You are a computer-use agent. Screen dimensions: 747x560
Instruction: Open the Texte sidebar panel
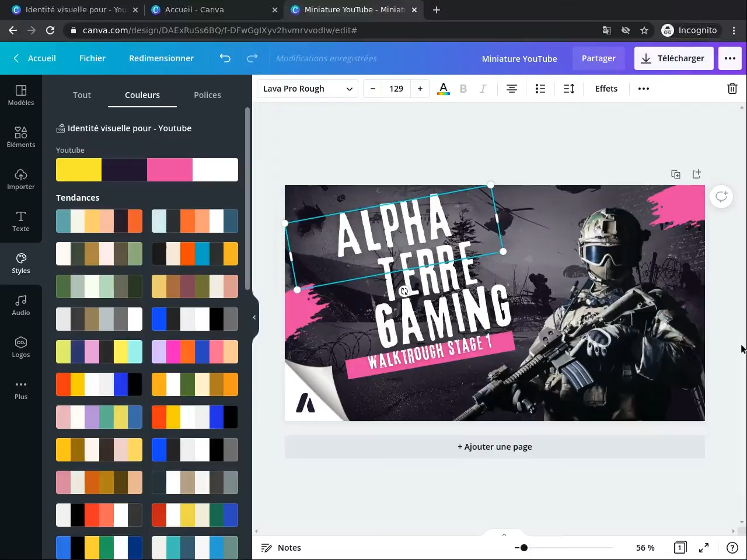click(21, 221)
